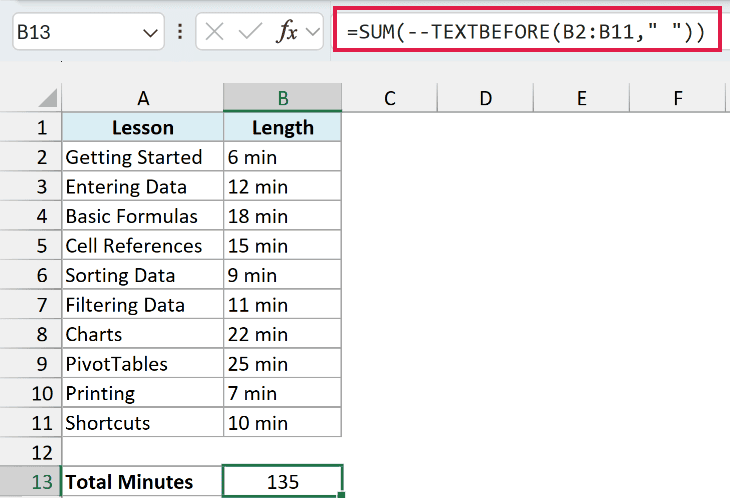Select the Filtering Data cell
730x498 pixels.
(142, 304)
